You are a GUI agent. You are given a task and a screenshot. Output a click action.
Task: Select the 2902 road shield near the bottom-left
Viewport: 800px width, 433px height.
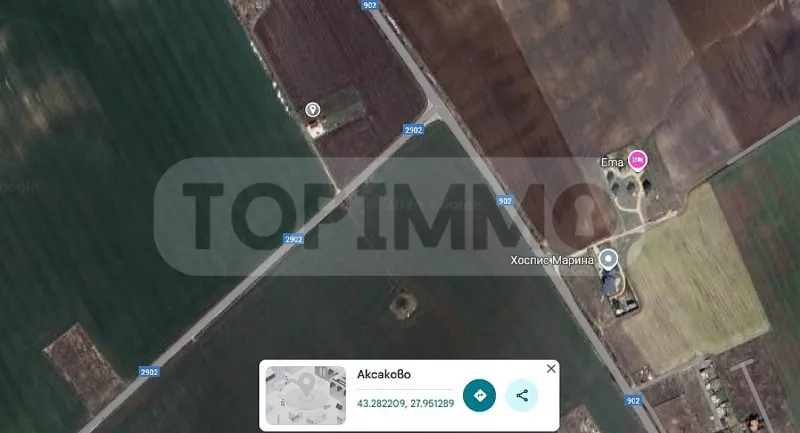[149, 372]
